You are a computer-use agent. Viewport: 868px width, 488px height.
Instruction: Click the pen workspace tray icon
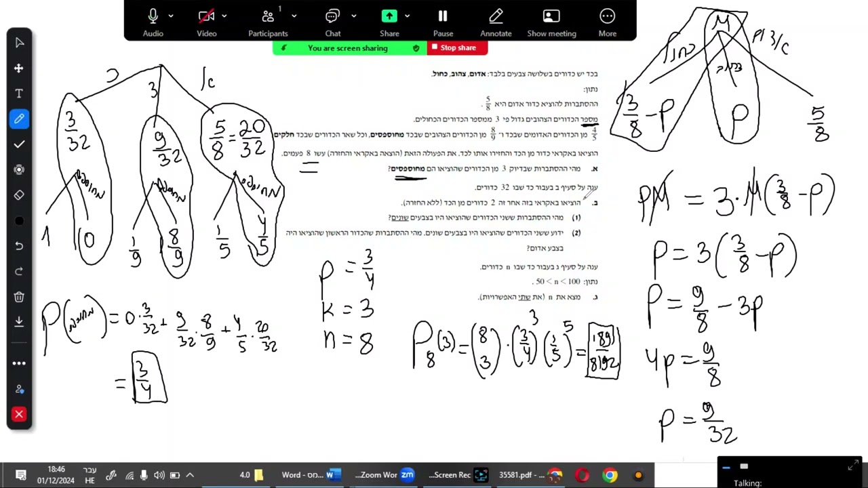point(111,475)
